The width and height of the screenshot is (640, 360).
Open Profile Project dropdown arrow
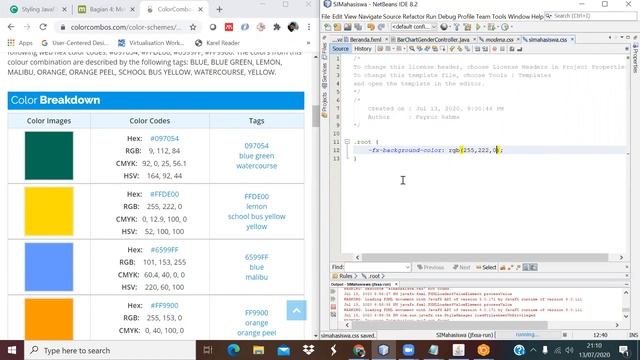(x=512, y=27)
